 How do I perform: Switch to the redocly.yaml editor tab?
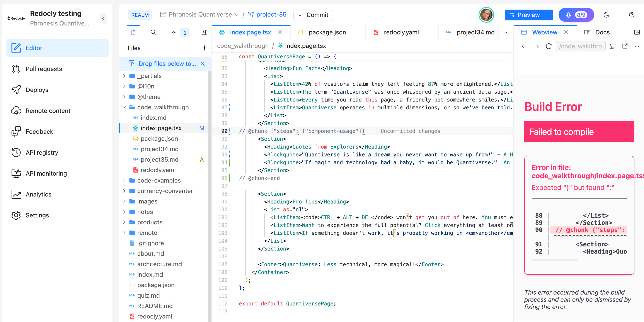(401, 32)
